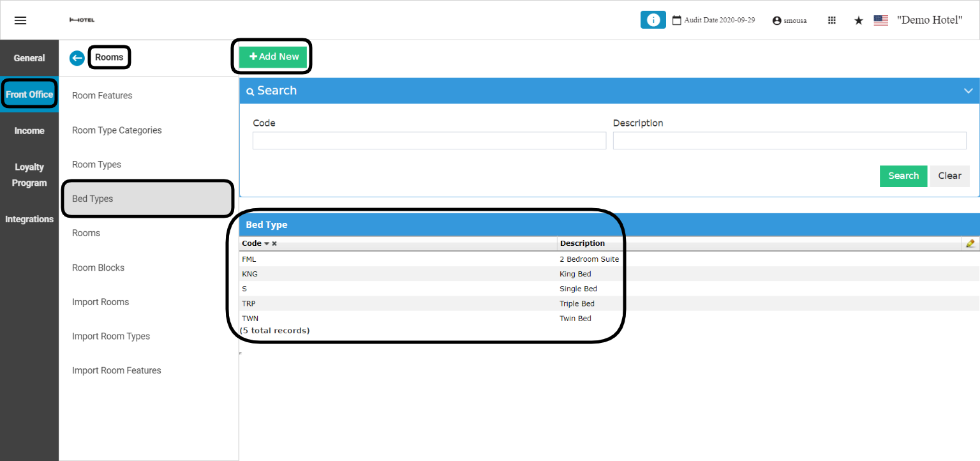
Task: Click the Add New button
Action: click(274, 57)
